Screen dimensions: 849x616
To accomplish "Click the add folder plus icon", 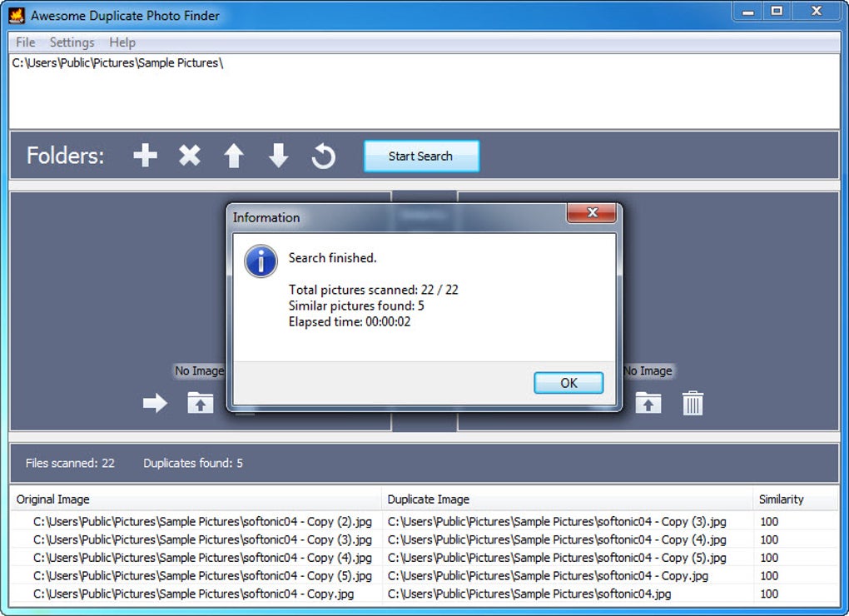I will coord(145,156).
